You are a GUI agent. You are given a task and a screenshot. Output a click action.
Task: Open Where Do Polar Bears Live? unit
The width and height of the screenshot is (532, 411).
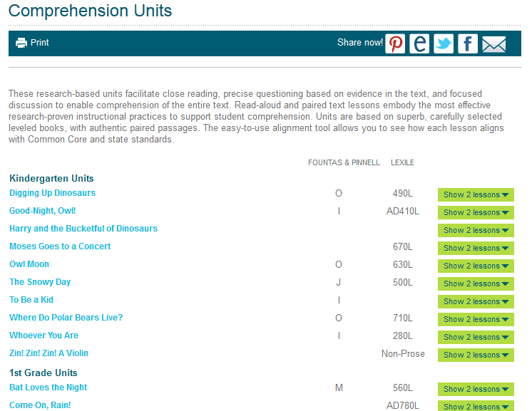66,318
